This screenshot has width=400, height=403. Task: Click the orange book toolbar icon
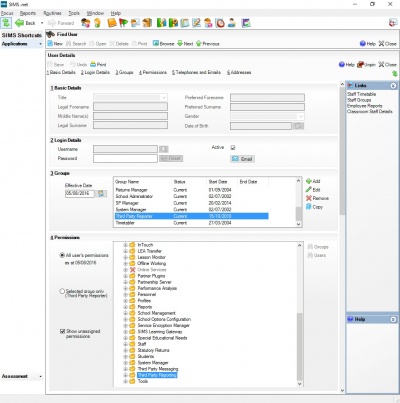coord(112,23)
